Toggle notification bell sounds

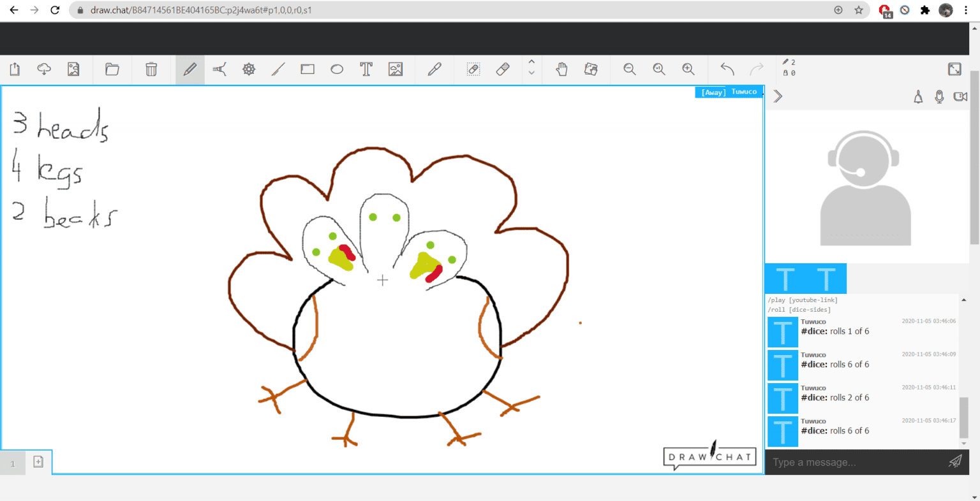click(x=917, y=97)
